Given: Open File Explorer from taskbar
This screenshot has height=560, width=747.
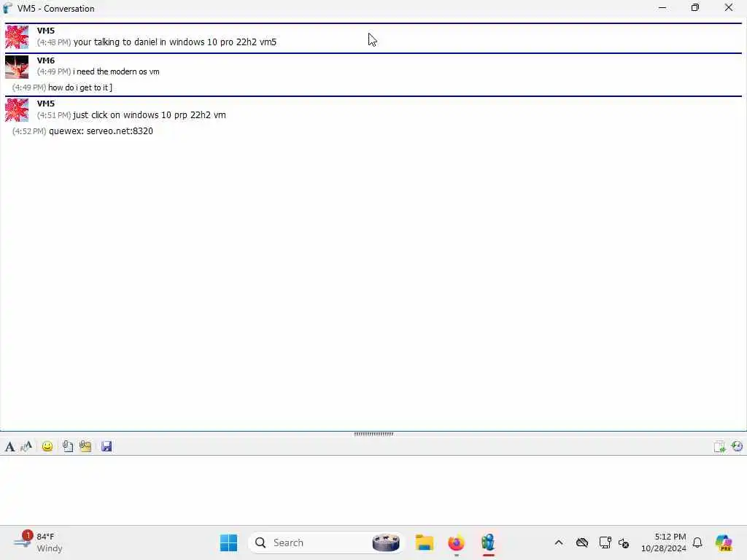Looking at the screenshot, I should pos(424,542).
